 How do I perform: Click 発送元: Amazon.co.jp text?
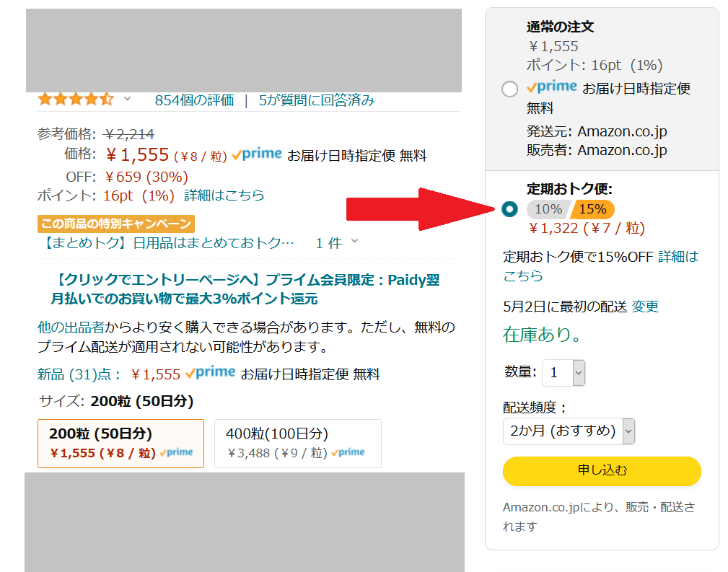tap(597, 131)
